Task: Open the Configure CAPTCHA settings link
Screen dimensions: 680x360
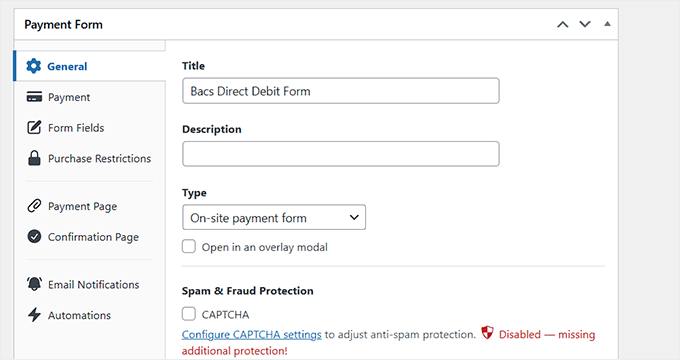Action: tap(252, 334)
